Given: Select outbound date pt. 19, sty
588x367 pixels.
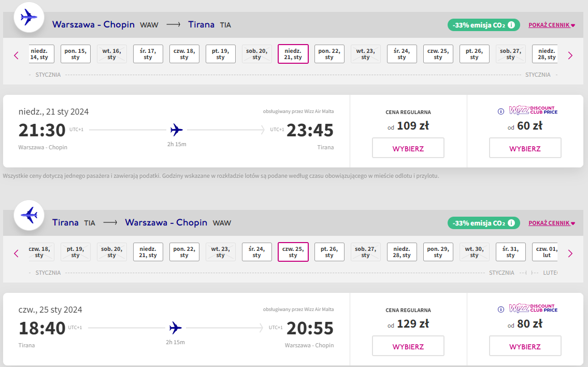Looking at the screenshot, I should (221, 54).
